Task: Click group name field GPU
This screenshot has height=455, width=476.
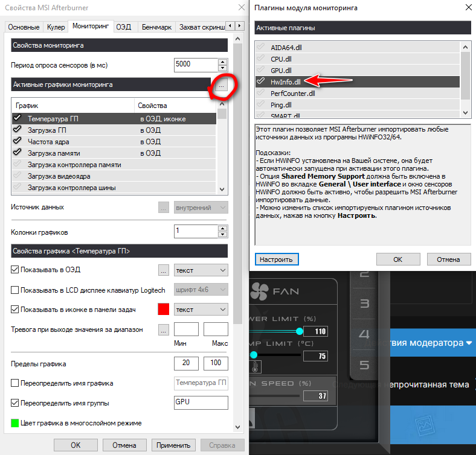Action: pos(201,402)
